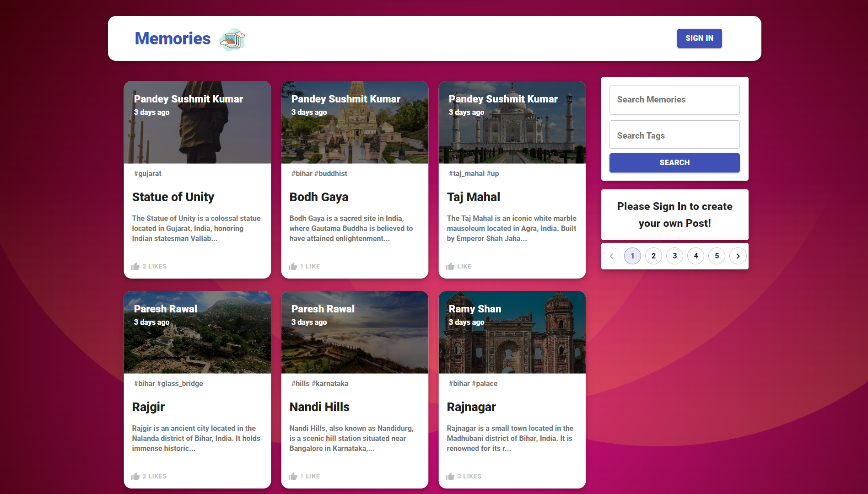868x494 pixels.
Task: Click the Taj Mahal description text
Action: click(512, 228)
